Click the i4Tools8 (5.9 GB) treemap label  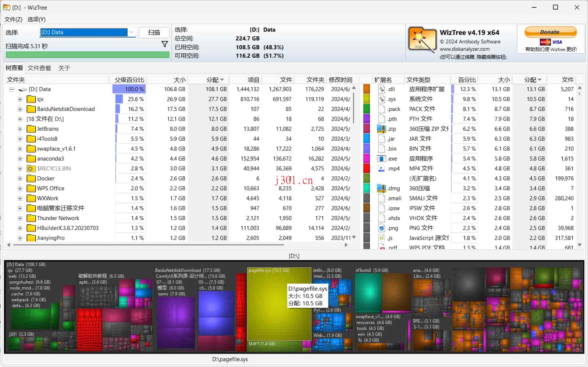[x=372, y=270]
